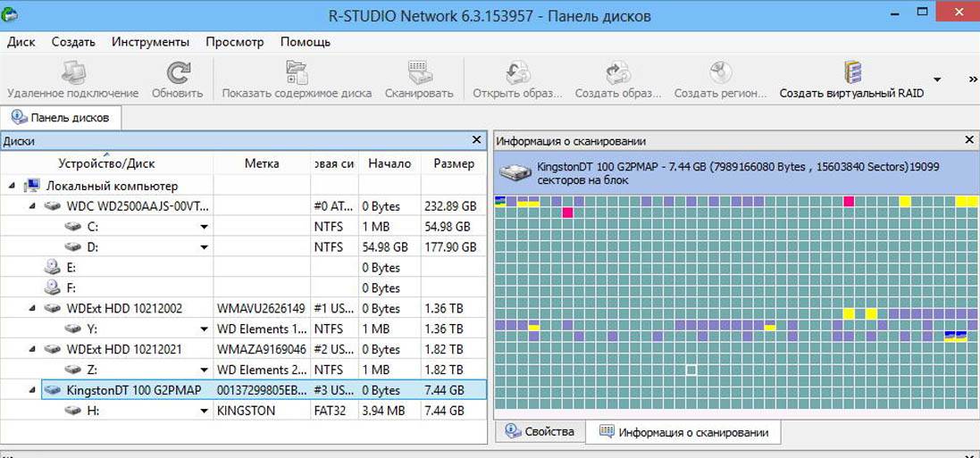980x458 pixels.
Task: Start a scan with Сканировать icon
Action: click(419, 73)
